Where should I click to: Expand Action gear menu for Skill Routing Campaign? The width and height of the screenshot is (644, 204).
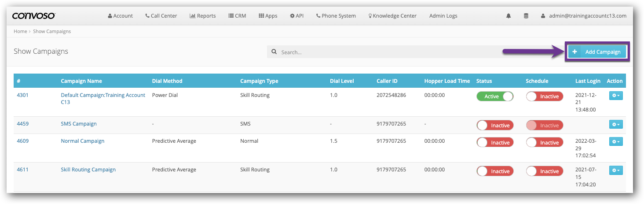pyautogui.click(x=616, y=170)
